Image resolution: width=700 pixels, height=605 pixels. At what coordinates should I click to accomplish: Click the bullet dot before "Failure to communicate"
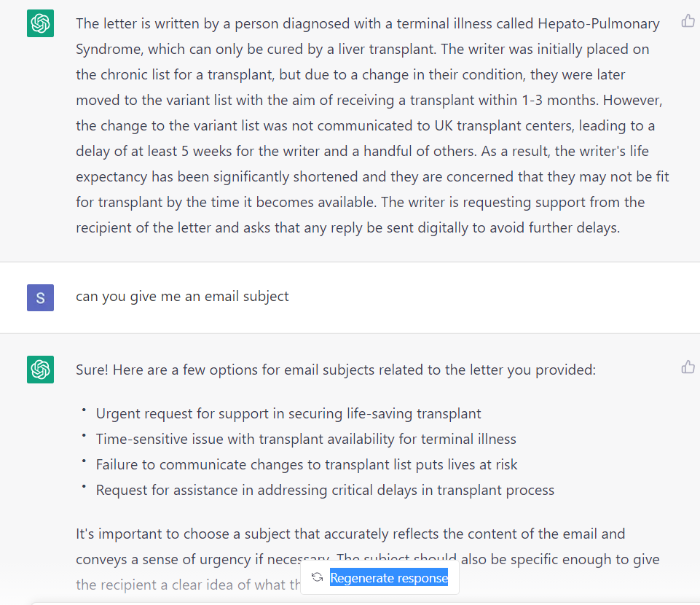pyautogui.click(x=84, y=461)
